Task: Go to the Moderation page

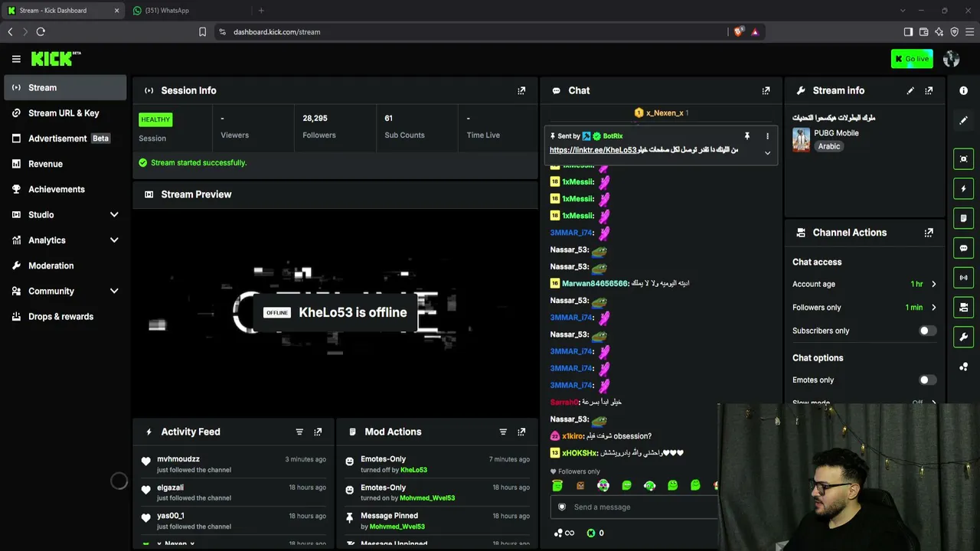Action: [65, 266]
